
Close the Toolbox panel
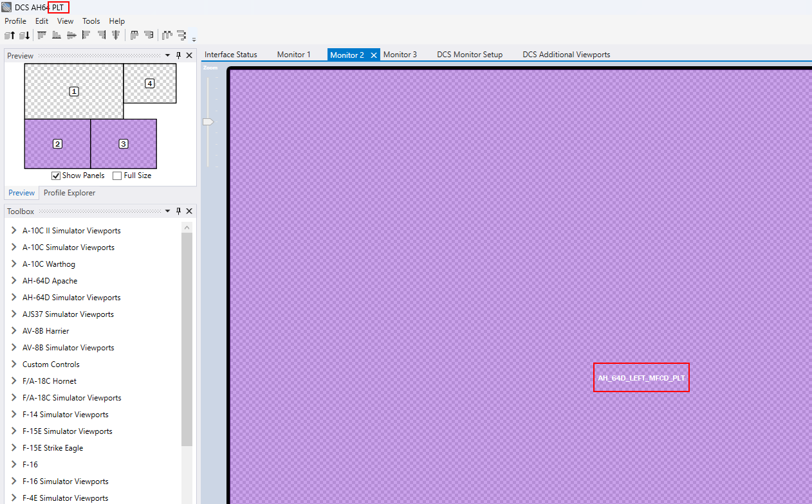[189, 211]
